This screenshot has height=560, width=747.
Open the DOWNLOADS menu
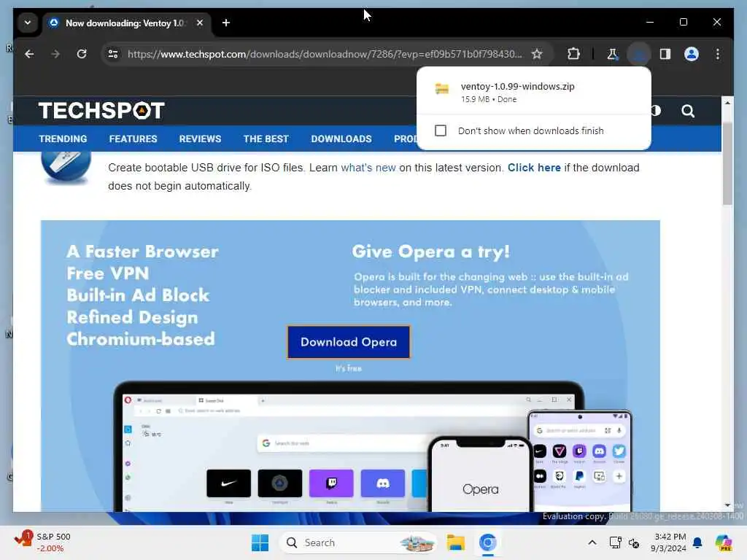(341, 139)
